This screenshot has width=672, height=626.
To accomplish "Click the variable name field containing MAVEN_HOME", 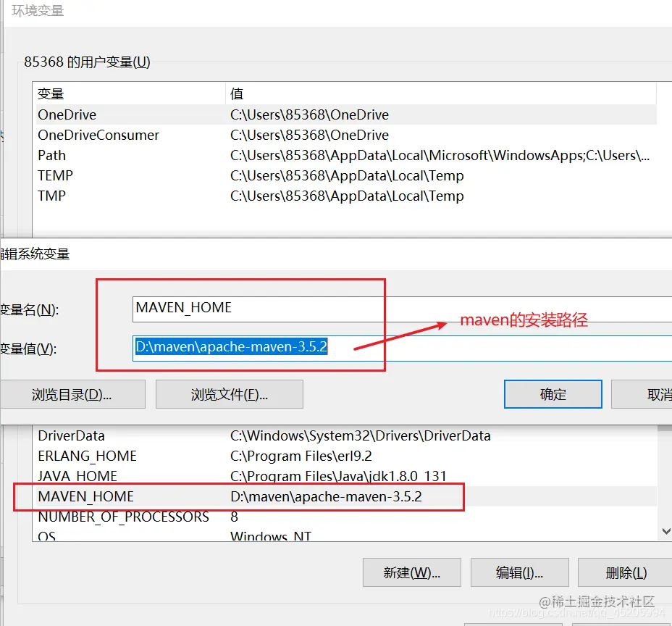I will [x=402, y=309].
